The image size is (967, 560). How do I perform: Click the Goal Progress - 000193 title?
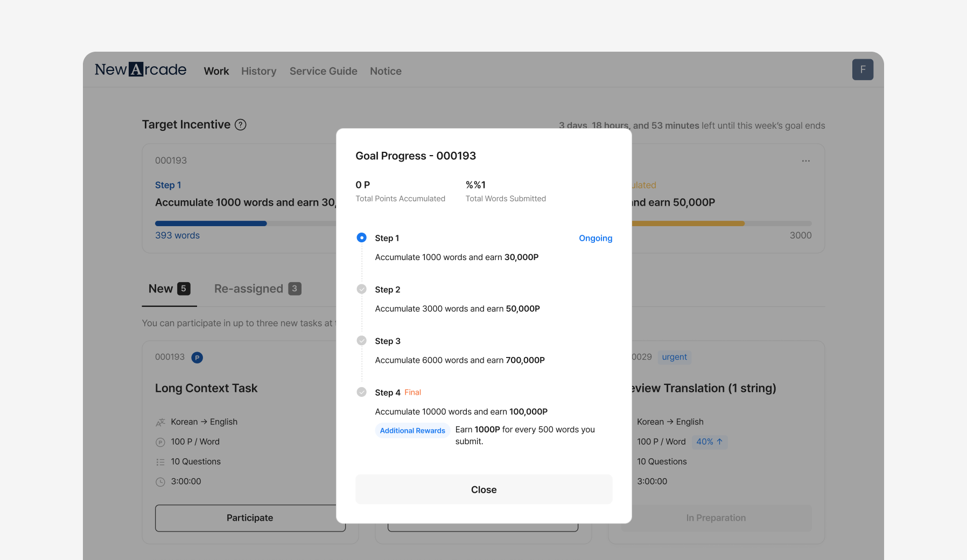416,156
